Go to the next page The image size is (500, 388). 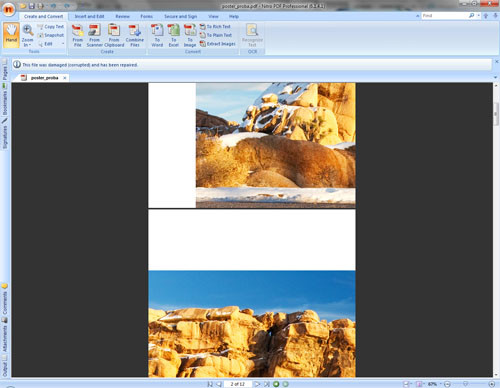click(x=257, y=384)
